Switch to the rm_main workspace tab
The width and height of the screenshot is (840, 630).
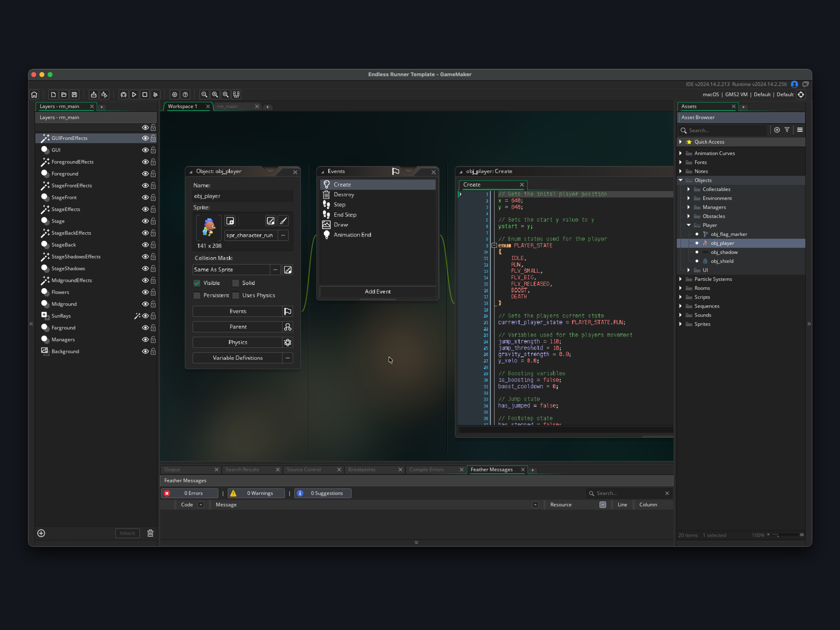tap(227, 106)
